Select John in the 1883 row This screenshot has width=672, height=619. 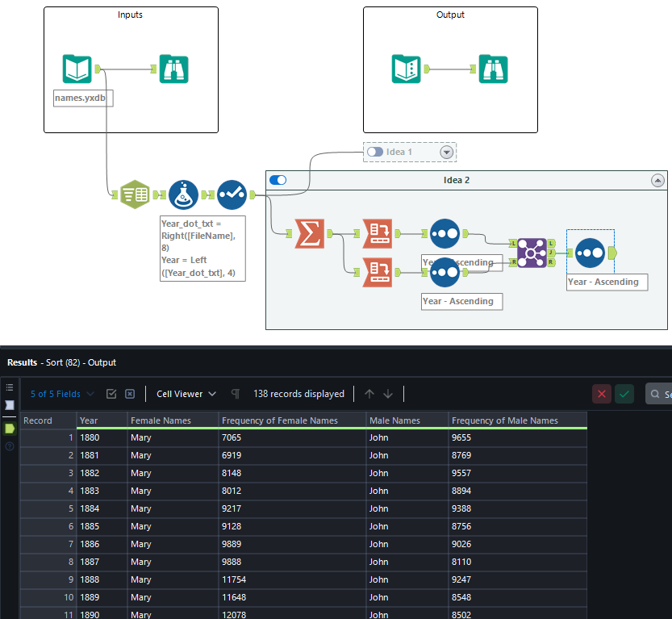click(x=407, y=491)
